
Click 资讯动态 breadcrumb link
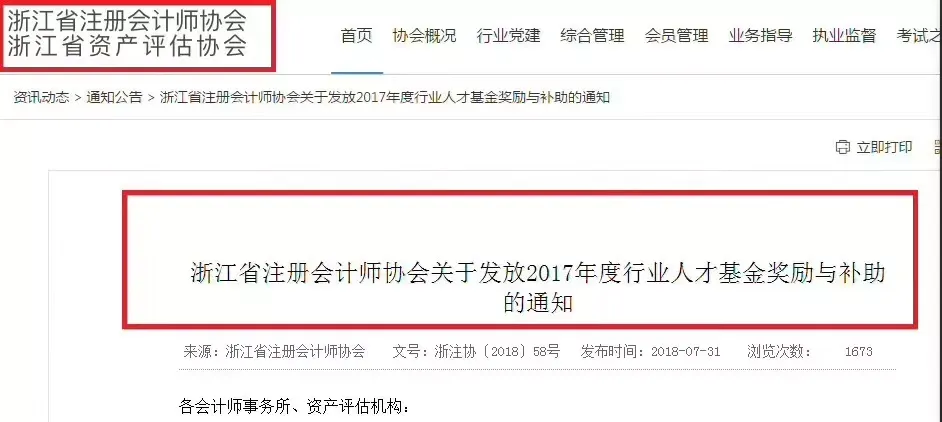pyautogui.click(x=41, y=97)
